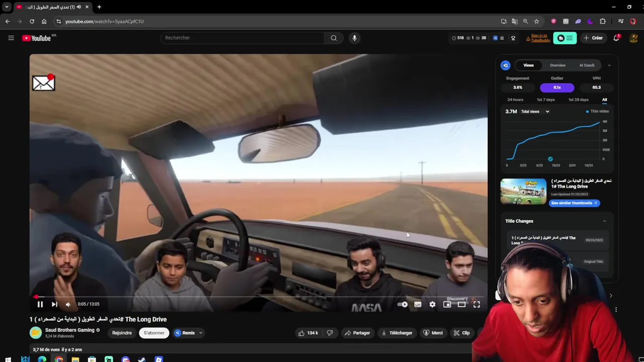Toggle theater mode view
The image size is (644, 362).
tap(461, 304)
